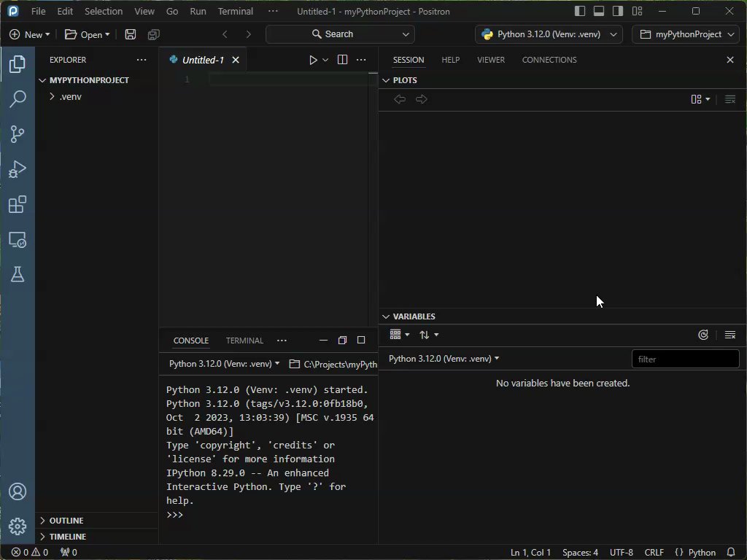Open the Run and Debug view

(x=18, y=169)
